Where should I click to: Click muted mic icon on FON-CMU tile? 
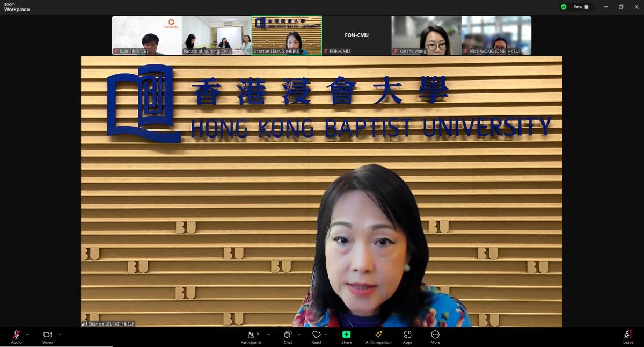coord(326,52)
